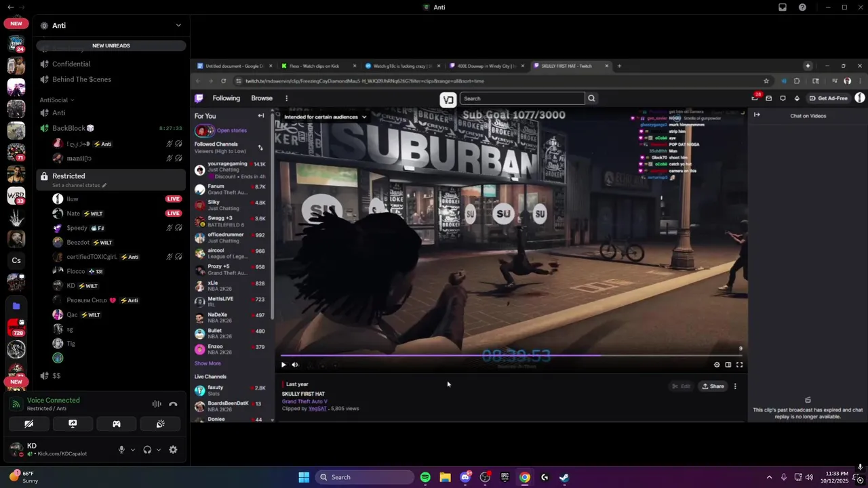The height and width of the screenshot is (488, 868).
Task: Go to the Twitch home logo
Action: tap(199, 98)
